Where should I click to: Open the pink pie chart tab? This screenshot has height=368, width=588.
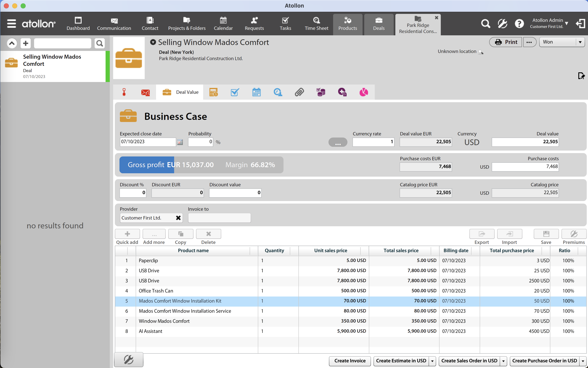[364, 92]
